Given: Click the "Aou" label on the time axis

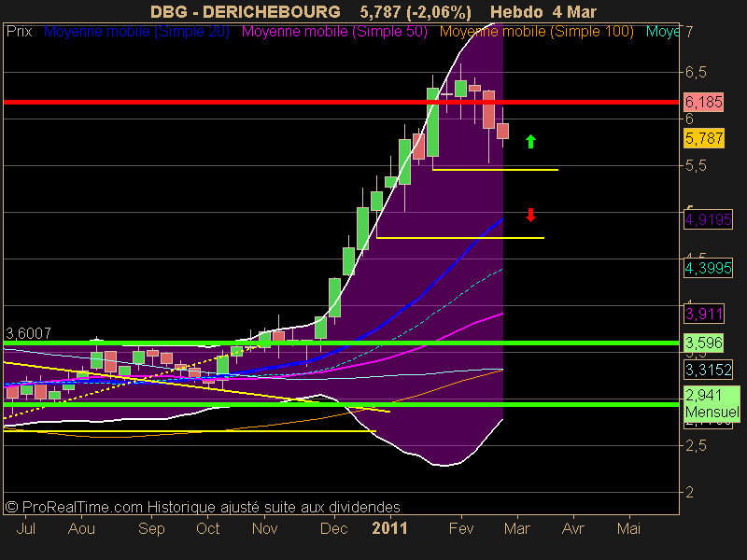Looking at the screenshot, I should (x=81, y=528).
